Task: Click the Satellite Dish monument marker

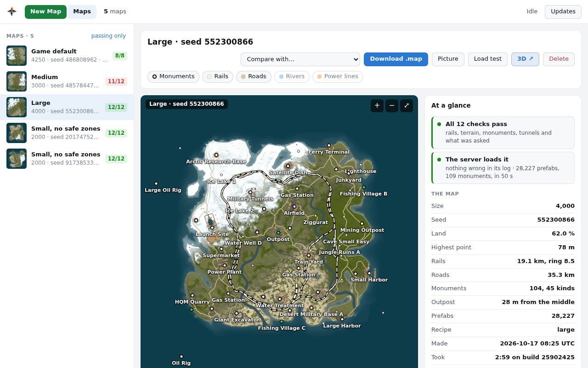Action: [x=288, y=166]
